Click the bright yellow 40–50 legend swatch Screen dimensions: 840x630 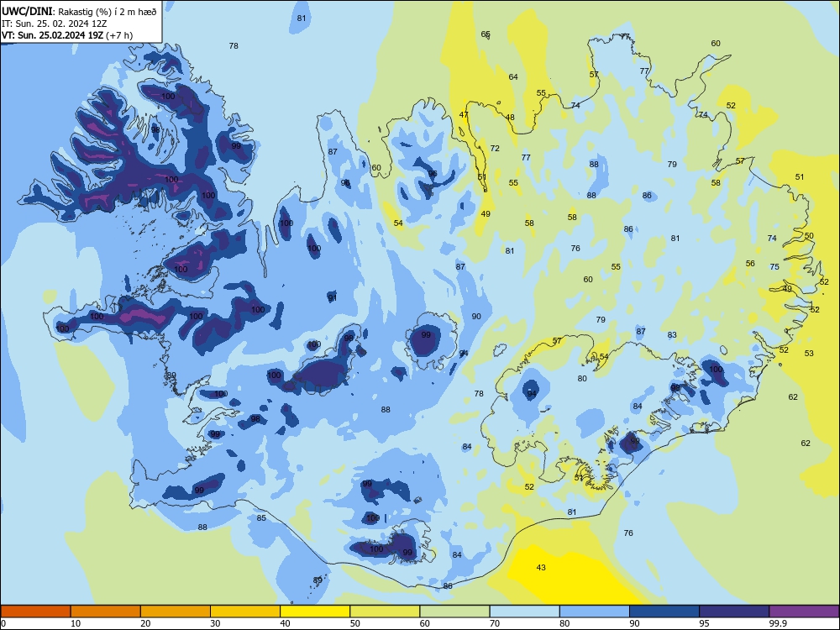pyautogui.click(x=315, y=612)
